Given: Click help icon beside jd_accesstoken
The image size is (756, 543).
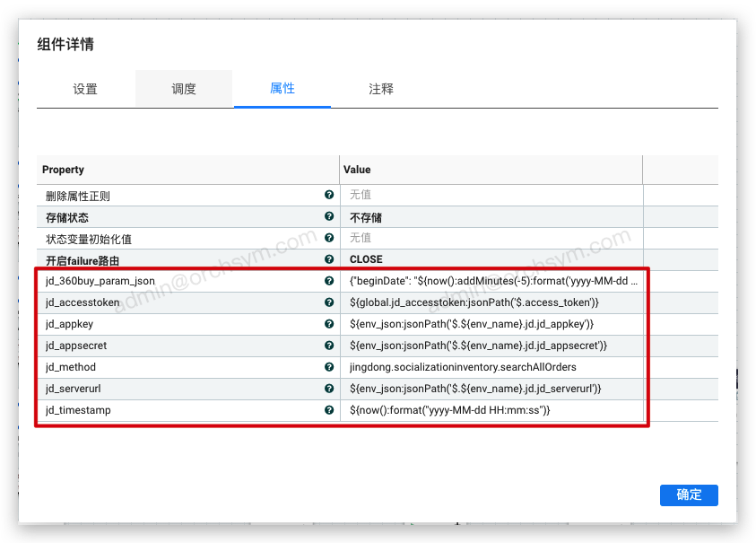Looking at the screenshot, I should click(x=329, y=302).
